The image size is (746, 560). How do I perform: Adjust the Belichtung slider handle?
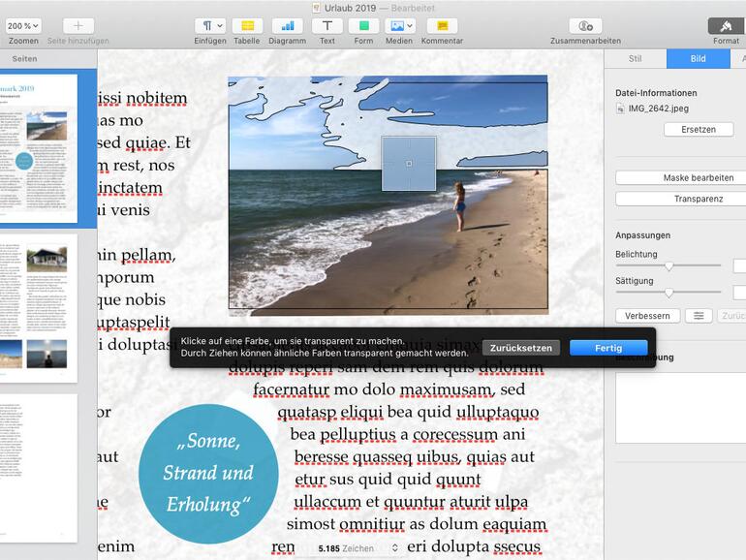pyautogui.click(x=668, y=265)
